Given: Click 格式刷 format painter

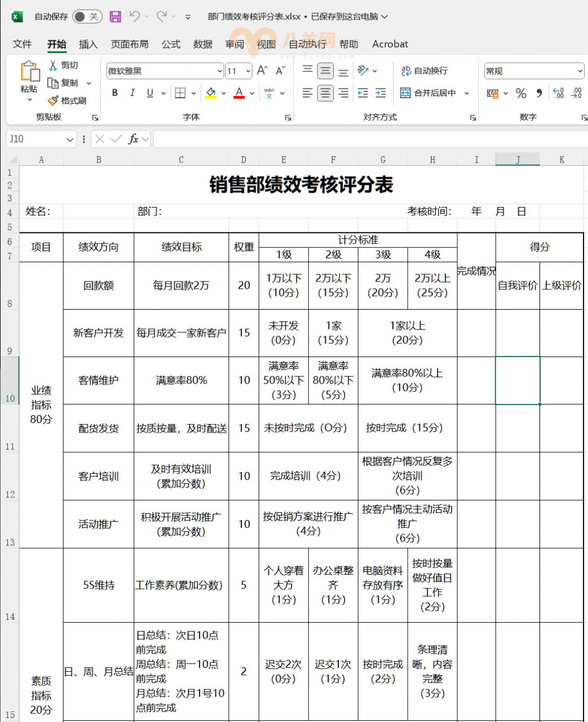Looking at the screenshot, I should (67, 100).
